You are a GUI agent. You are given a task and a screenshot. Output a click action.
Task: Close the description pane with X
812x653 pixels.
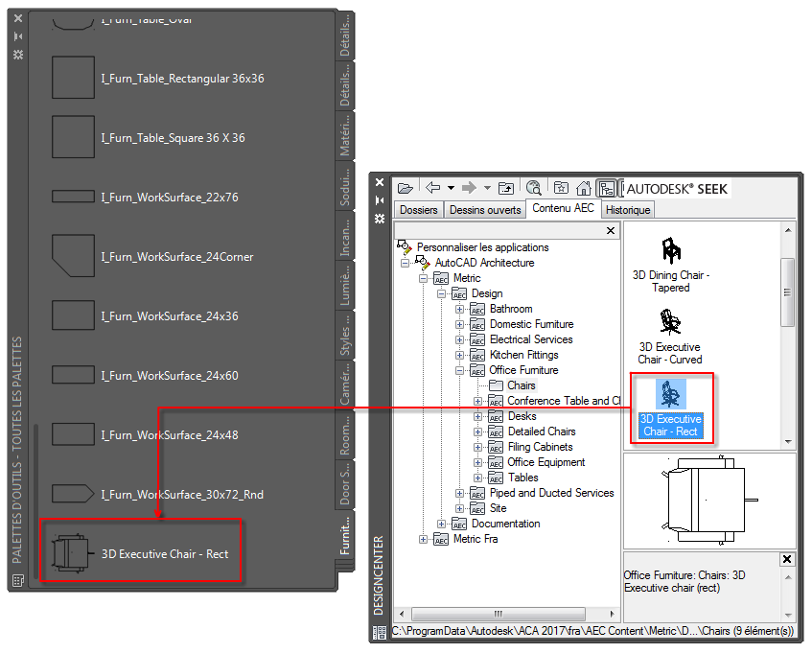[787, 559]
